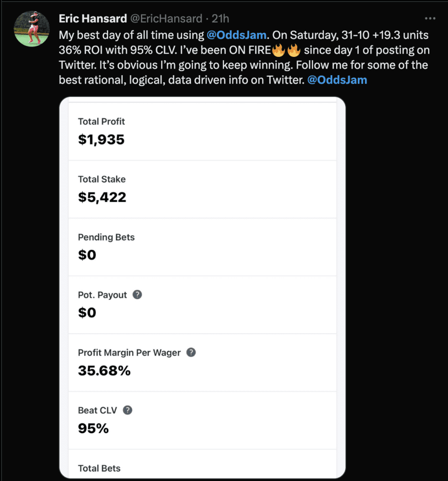Open the embedded stats image
Viewport: 448px width, 481px height.
202,287
